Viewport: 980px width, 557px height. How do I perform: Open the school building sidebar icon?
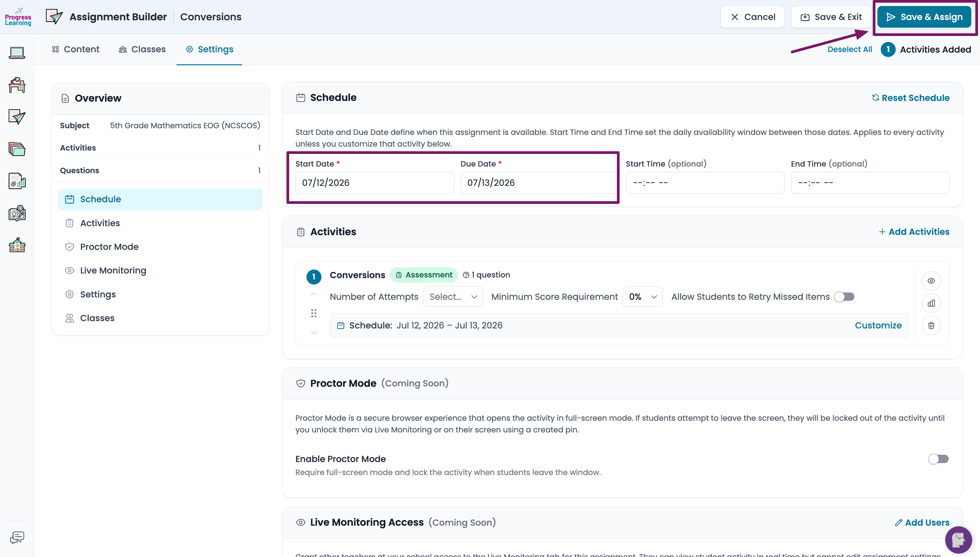coord(17,245)
